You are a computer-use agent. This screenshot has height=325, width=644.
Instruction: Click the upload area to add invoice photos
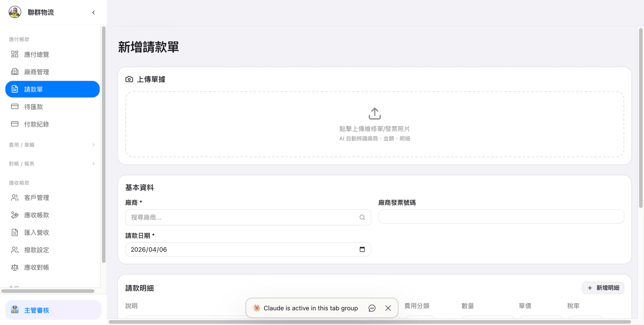coord(374,124)
